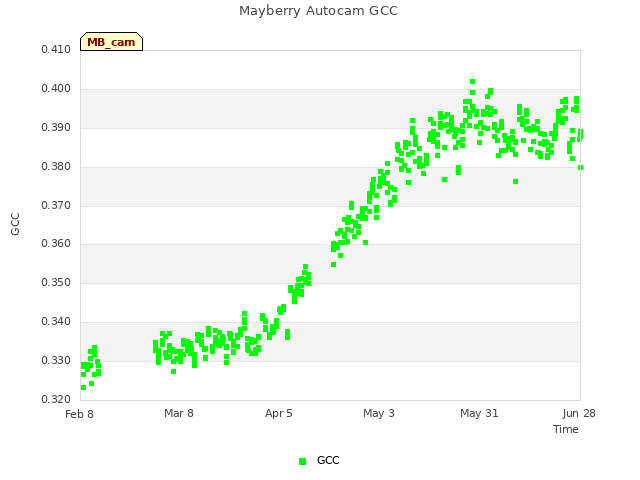Click the 0.330 y-axis value
The width and height of the screenshot is (640, 480).
(56, 360)
